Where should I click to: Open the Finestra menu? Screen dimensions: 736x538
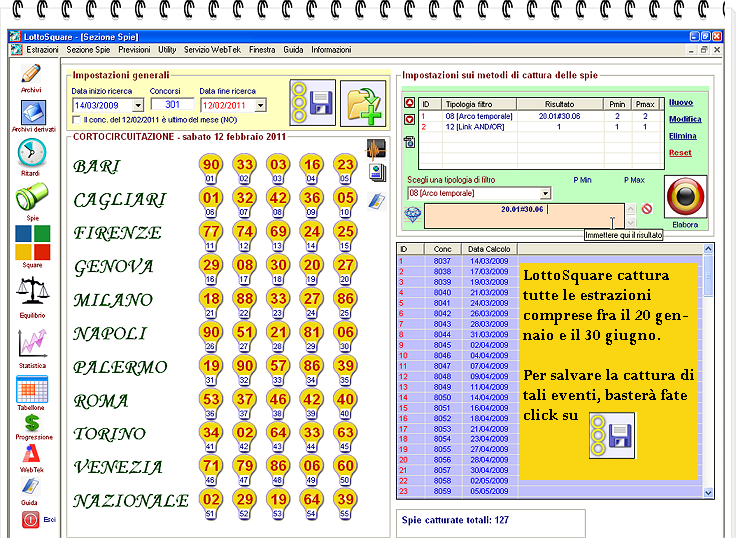click(262, 50)
